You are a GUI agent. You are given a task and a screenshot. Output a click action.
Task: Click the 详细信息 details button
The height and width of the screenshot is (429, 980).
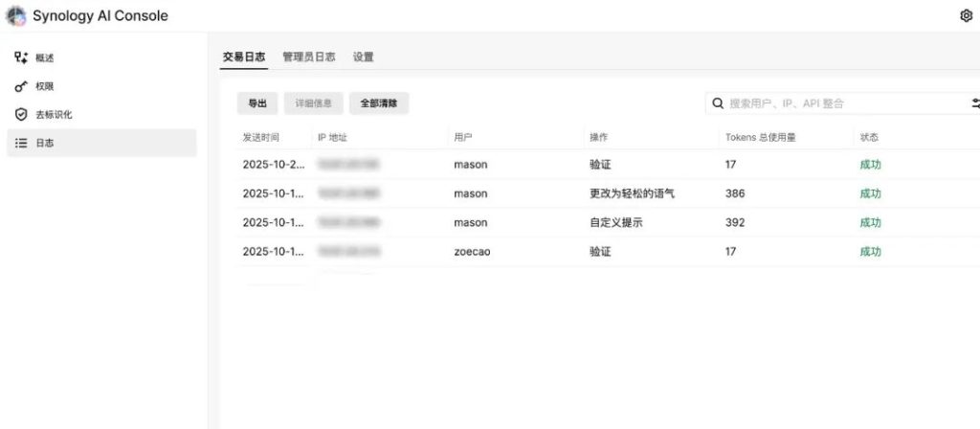click(313, 103)
